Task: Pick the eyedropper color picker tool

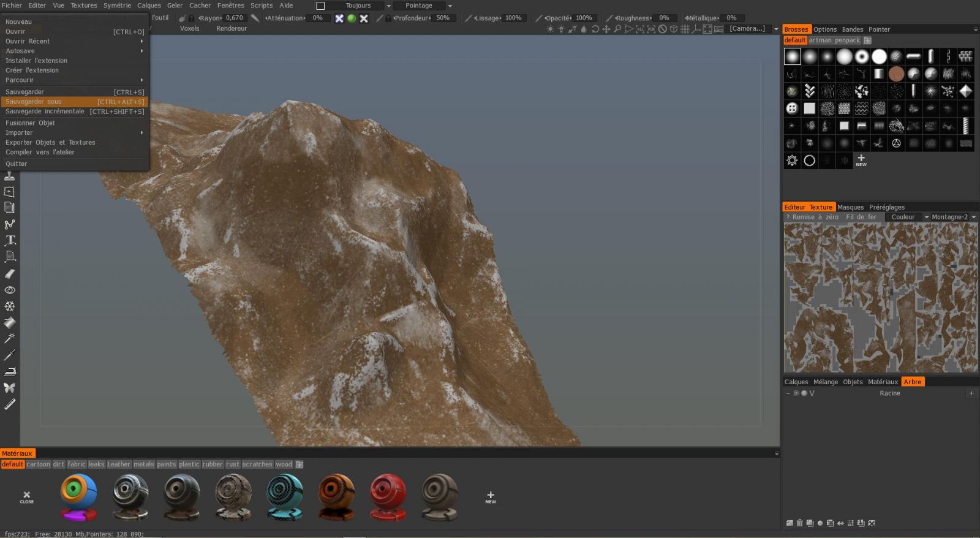Action: click(10, 355)
